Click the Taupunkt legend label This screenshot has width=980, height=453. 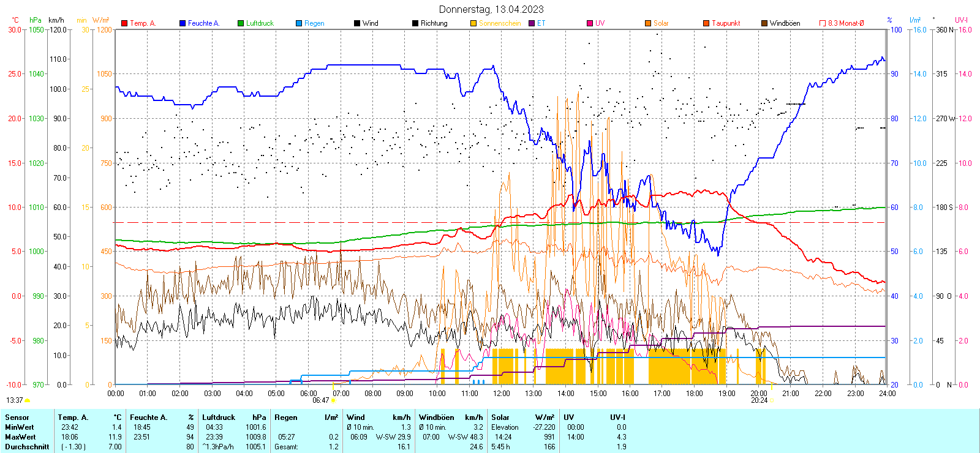coord(726,23)
